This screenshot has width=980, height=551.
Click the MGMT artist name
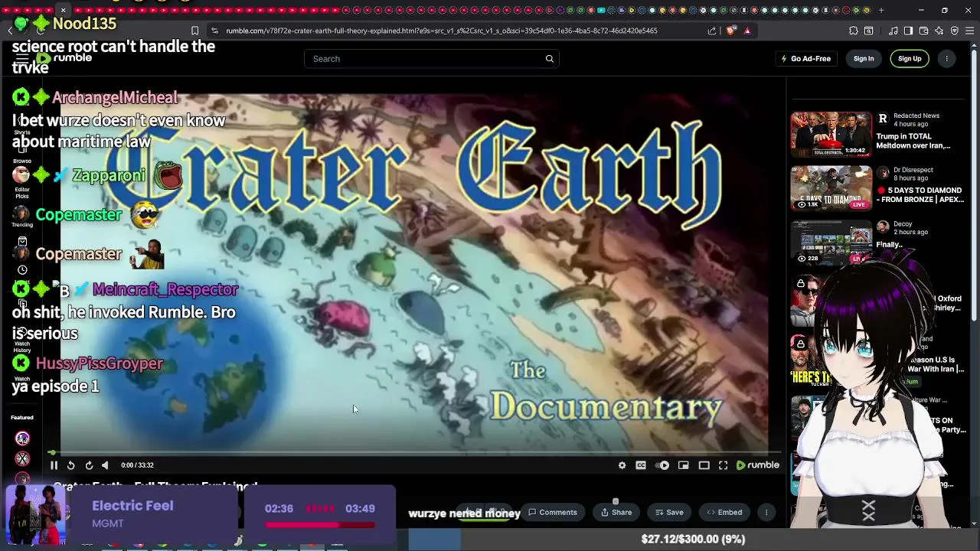[x=108, y=523]
